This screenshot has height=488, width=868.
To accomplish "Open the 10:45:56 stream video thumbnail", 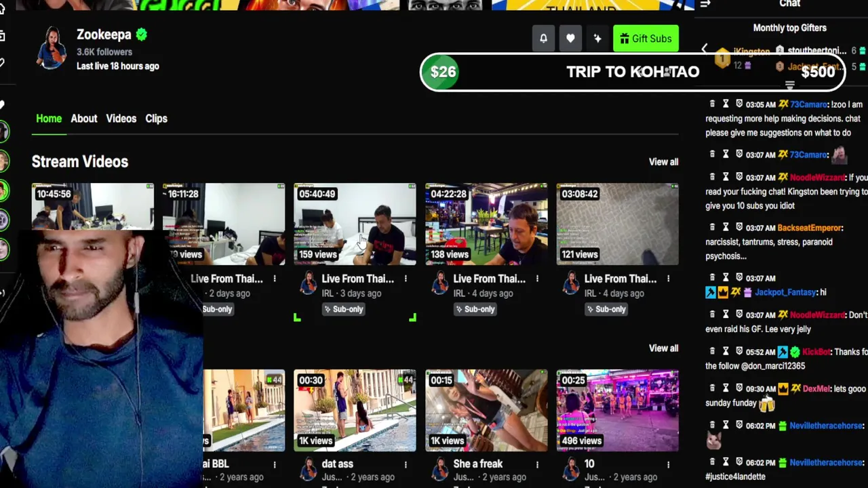I will pos(93,207).
